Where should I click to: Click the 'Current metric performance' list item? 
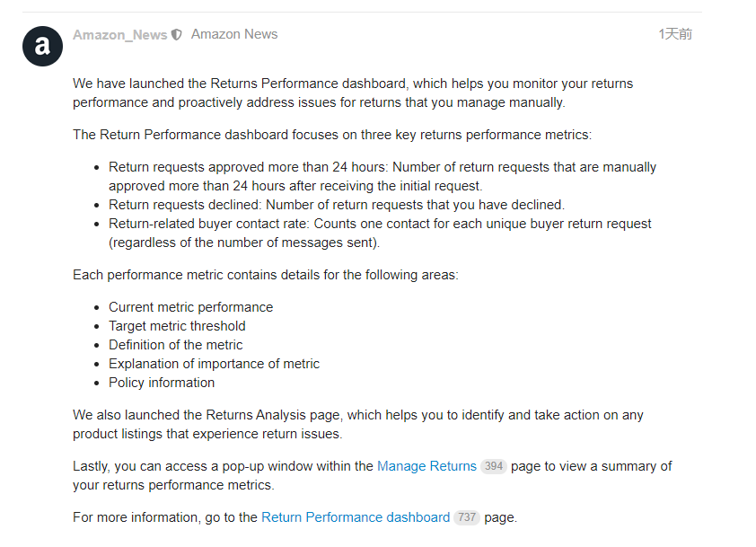190,307
